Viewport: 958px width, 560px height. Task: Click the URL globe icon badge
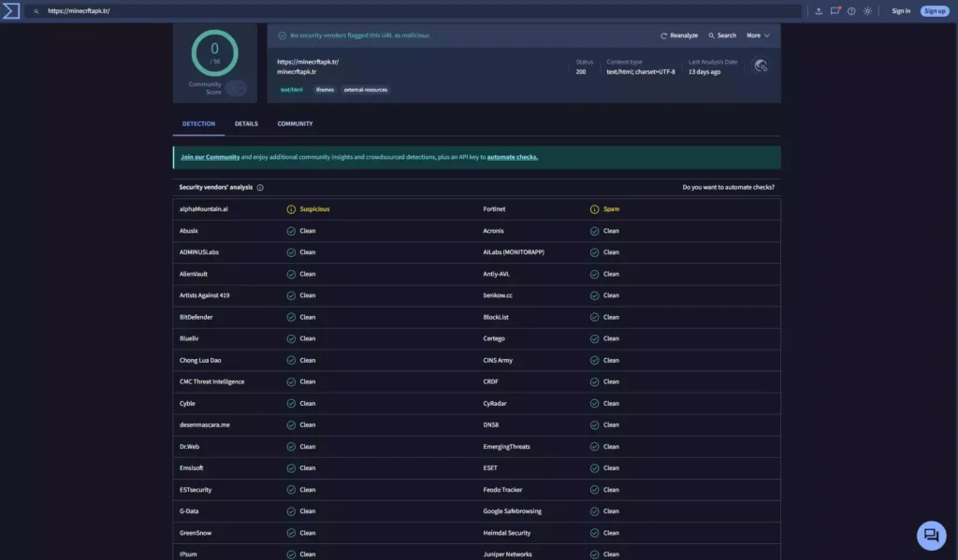point(761,65)
